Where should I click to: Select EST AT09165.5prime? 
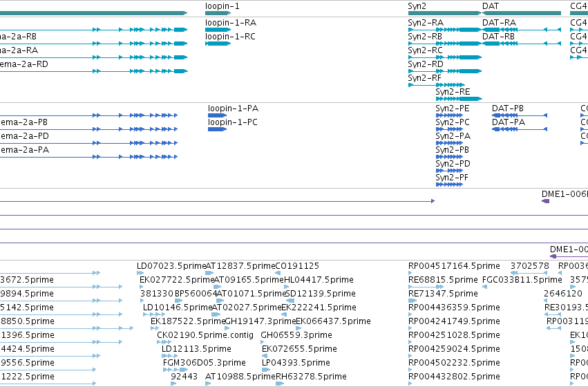[x=249, y=280]
